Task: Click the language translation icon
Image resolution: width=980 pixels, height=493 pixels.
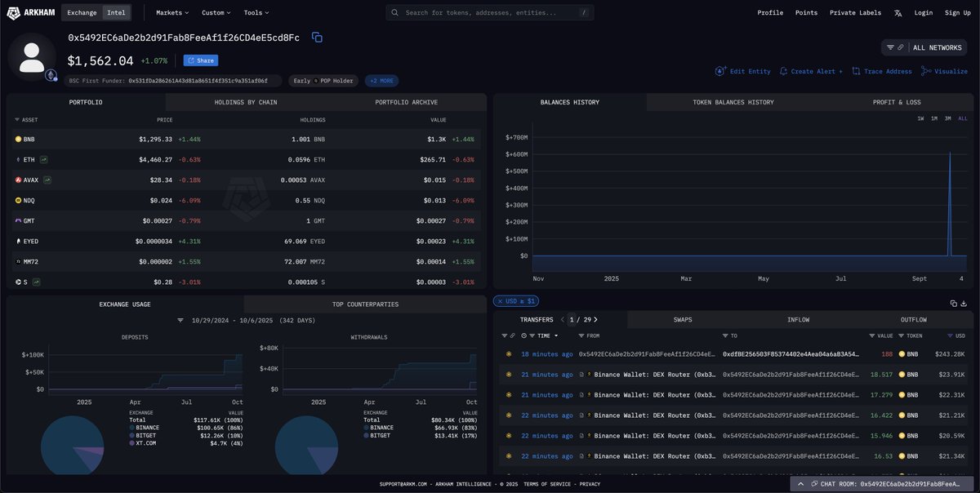Action: [898, 13]
